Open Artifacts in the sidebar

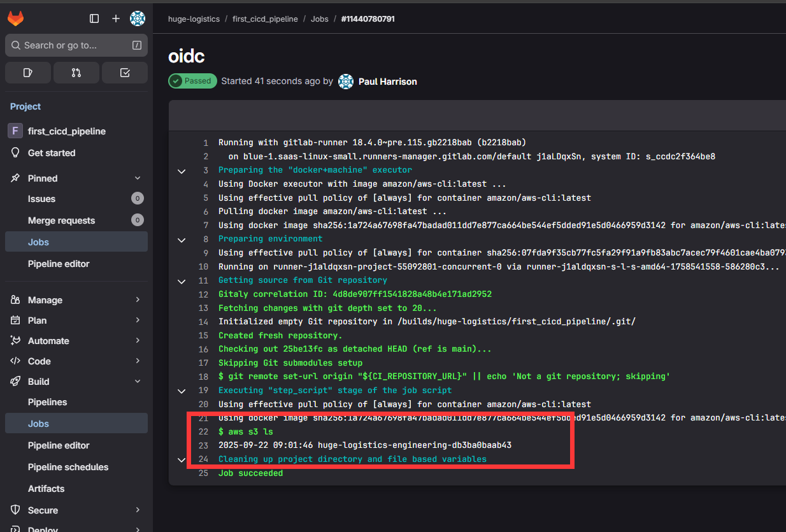click(x=46, y=489)
